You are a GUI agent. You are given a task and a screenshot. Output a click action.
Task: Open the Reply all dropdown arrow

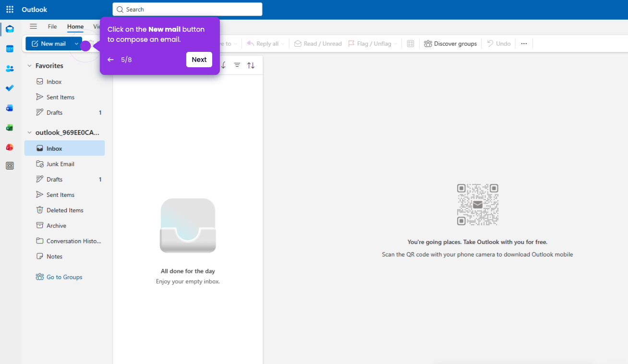click(x=283, y=44)
